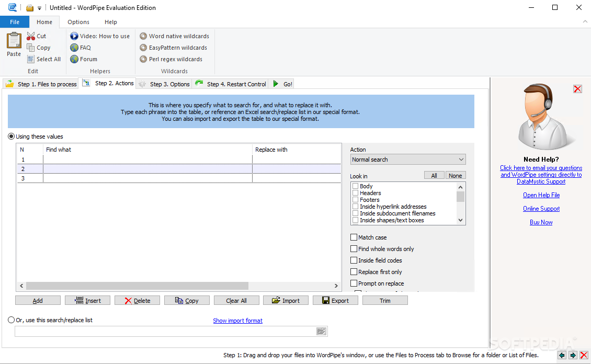Go to Step 3. Options tab
The height and width of the screenshot is (364, 591).
pyautogui.click(x=164, y=84)
